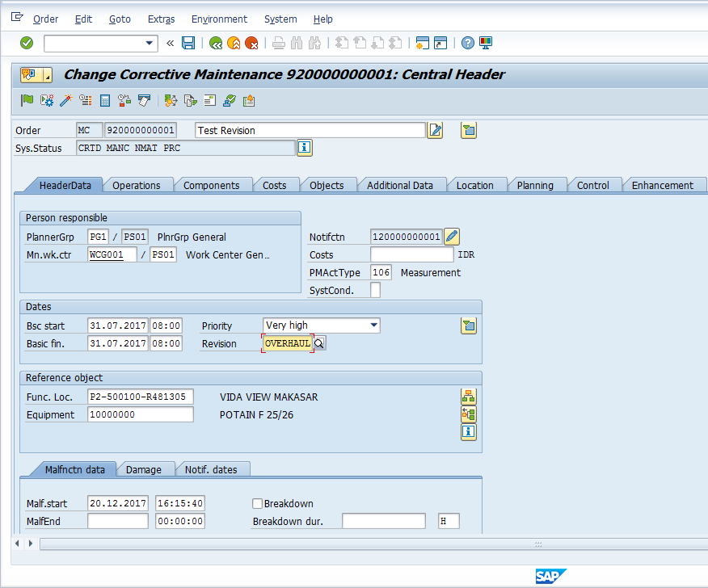Open the Environment menu

218,19
